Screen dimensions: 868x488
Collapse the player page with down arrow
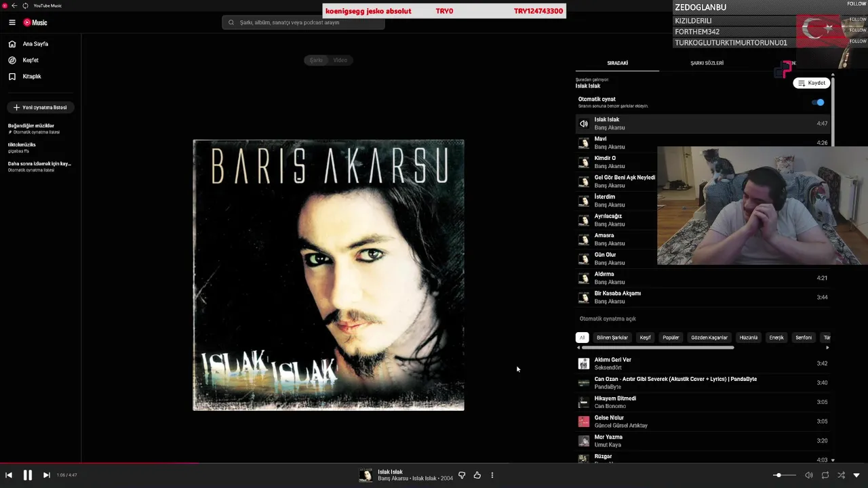tap(856, 475)
